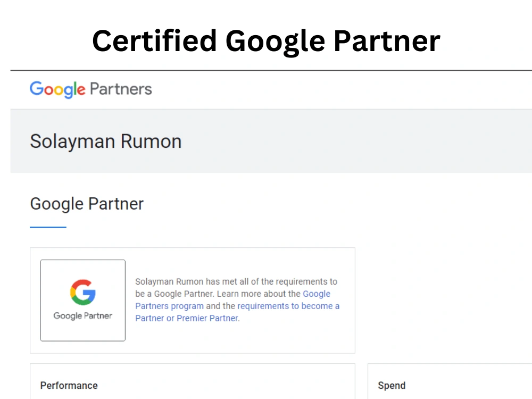The image size is (532, 399).
Task: Click the "be a Google Partner." text
Action: pos(175,294)
